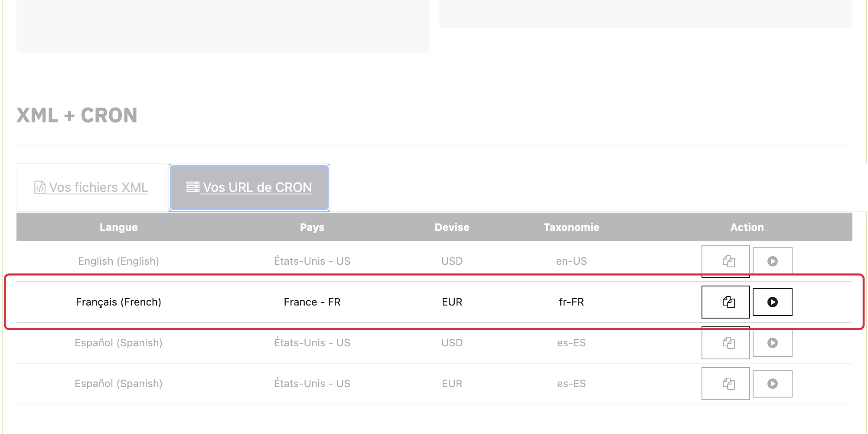The width and height of the screenshot is (868, 434).
Task: Select the English (English) language cell
Action: coord(119,261)
